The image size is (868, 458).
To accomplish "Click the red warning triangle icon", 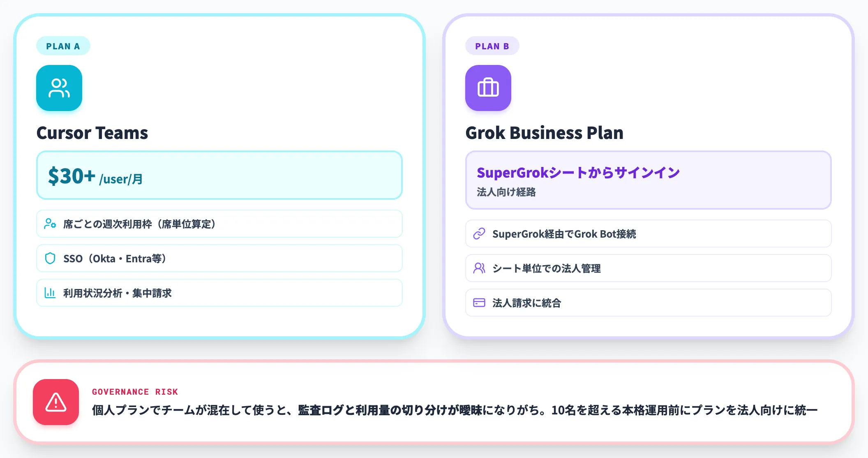I will point(56,402).
